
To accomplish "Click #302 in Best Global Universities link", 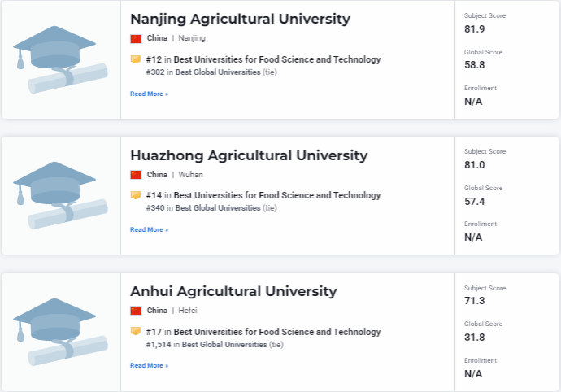I will tap(203, 72).
